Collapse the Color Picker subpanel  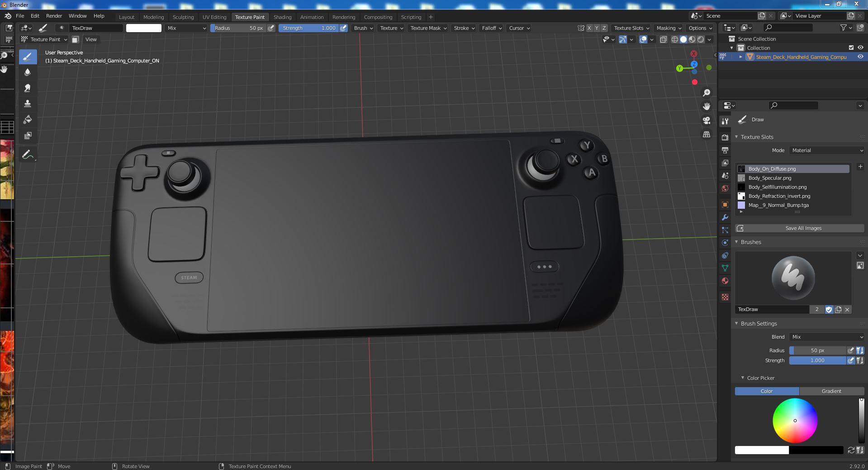click(x=743, y=378)
